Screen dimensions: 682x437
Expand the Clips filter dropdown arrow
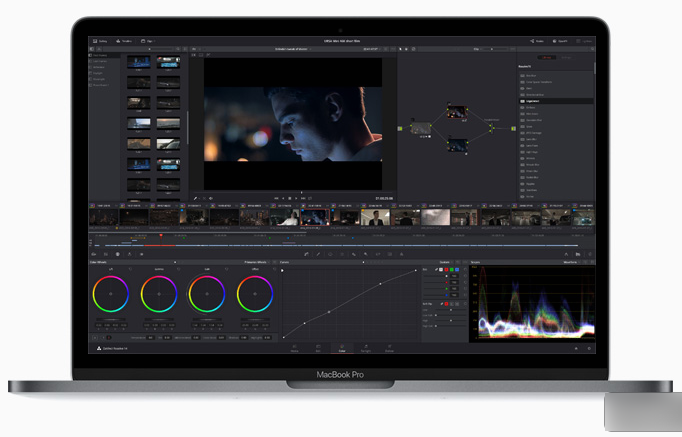(x=154, y=41)
